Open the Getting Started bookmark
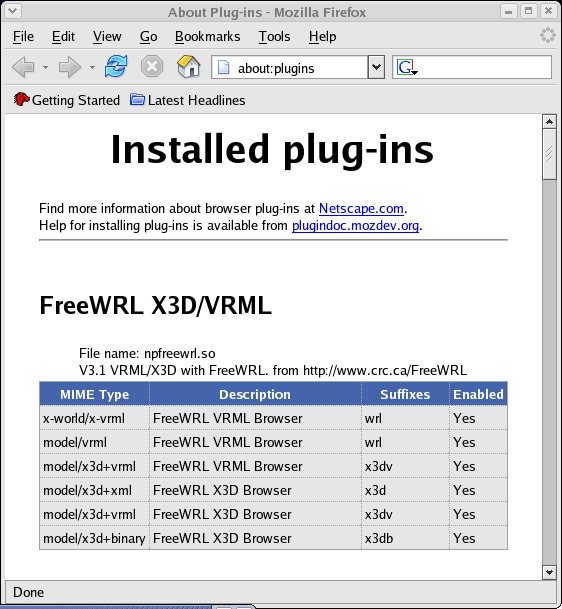This screenshot has width=562, height=609. pyautogui.click(x=66, y=100)
